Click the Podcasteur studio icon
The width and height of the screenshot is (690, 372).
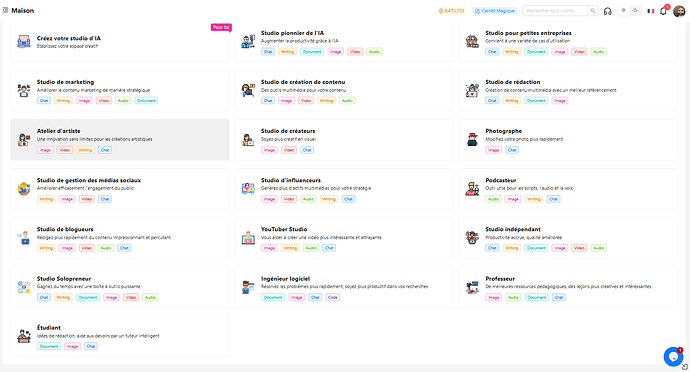[x=472, y=189]
